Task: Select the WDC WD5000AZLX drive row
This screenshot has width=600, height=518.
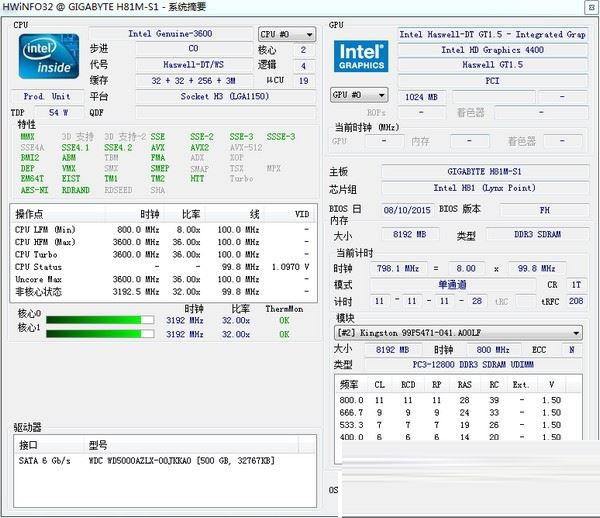Action: (165, 460)
